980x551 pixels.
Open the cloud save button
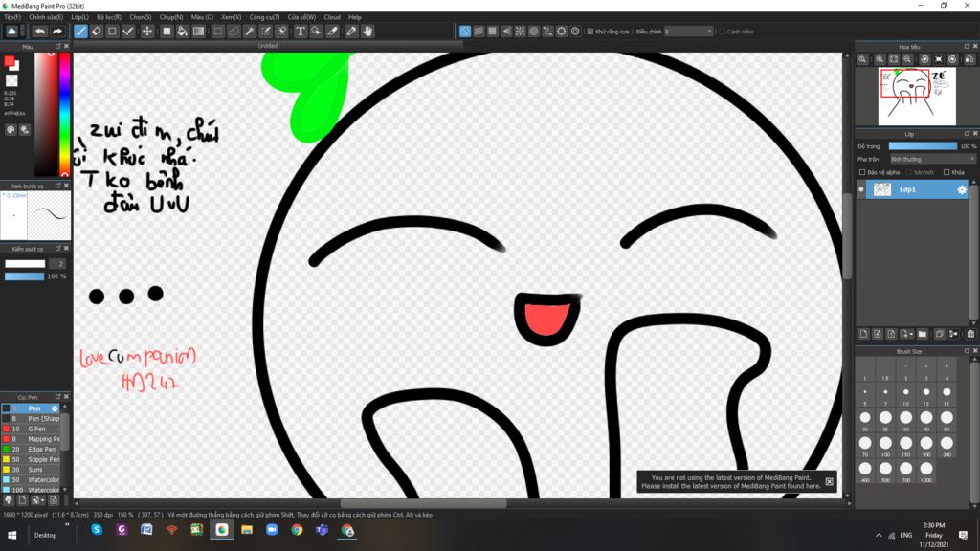click(x=11, y=32)
